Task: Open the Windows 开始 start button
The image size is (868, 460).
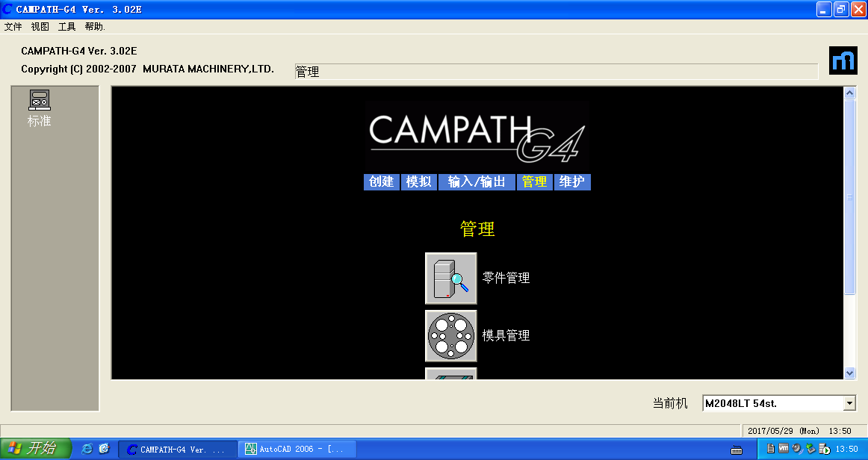Action: point(36,448)
